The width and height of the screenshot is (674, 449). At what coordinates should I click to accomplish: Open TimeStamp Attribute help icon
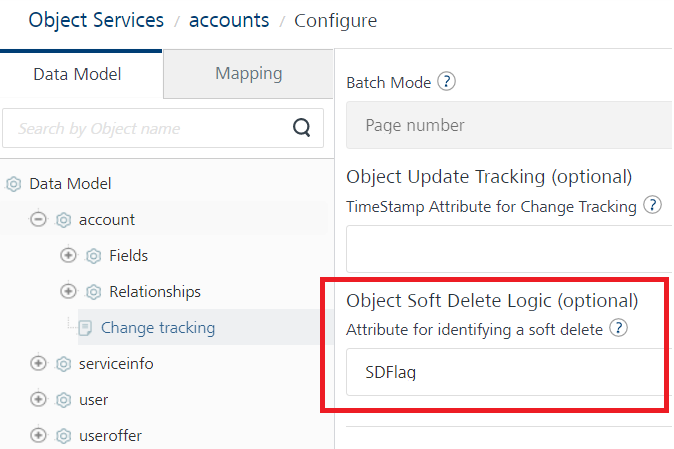653,205
